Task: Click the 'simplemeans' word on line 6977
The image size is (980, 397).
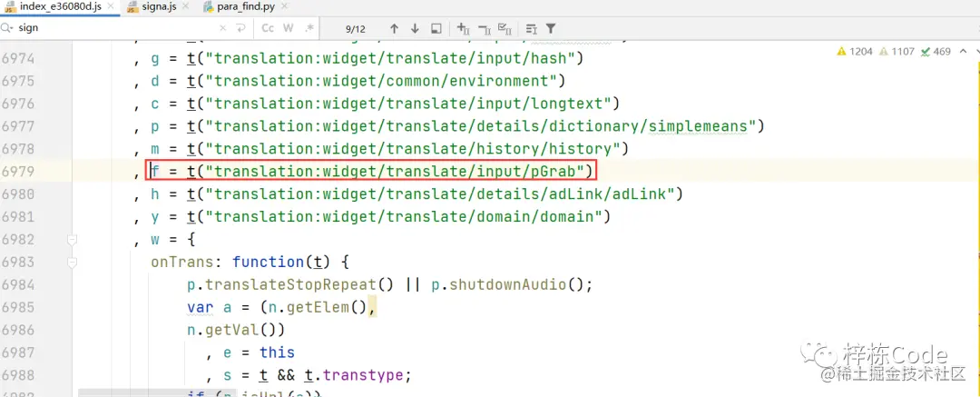Action: (698, 126)
